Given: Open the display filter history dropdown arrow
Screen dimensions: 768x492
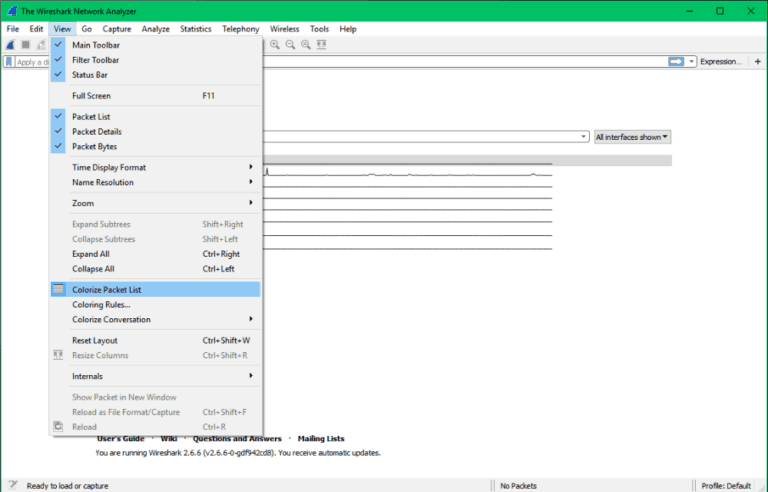Looking at the screenshot, I should (691, 62).
